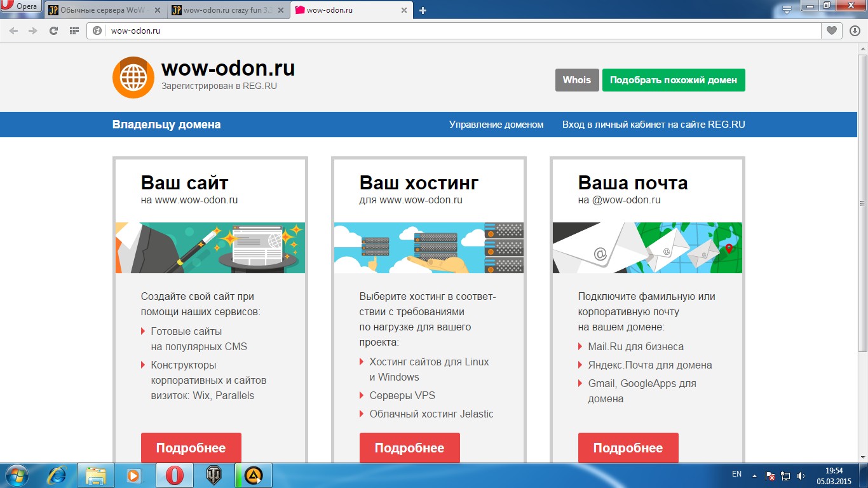Click the site info globe icon in address bar
The image size is (868, 488).
point(98,30)
